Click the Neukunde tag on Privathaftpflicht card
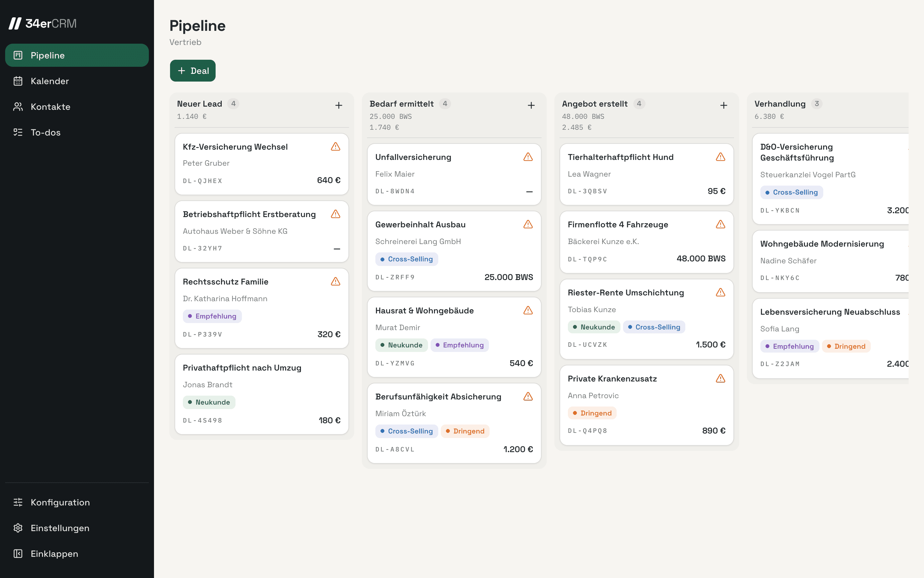 pyautogui.click(x=209, y=402)
